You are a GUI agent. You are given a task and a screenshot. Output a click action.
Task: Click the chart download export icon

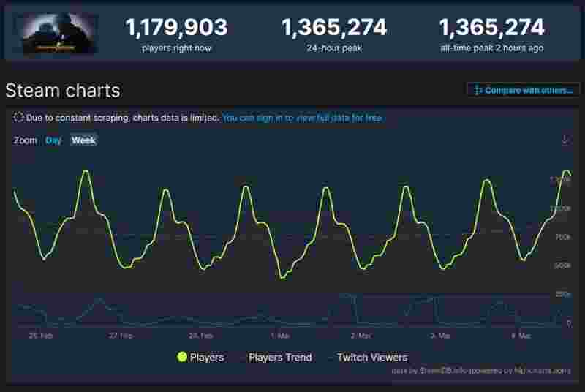(x=565, y=140)
